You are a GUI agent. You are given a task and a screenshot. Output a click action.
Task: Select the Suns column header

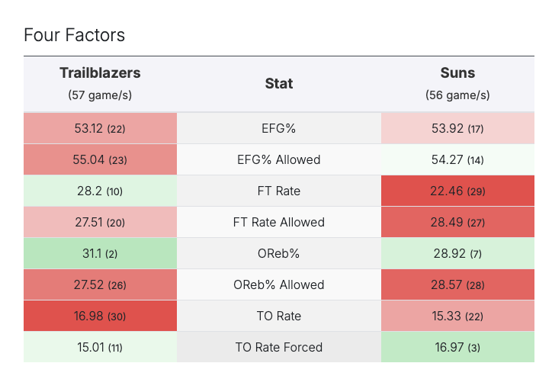[457, 74]
